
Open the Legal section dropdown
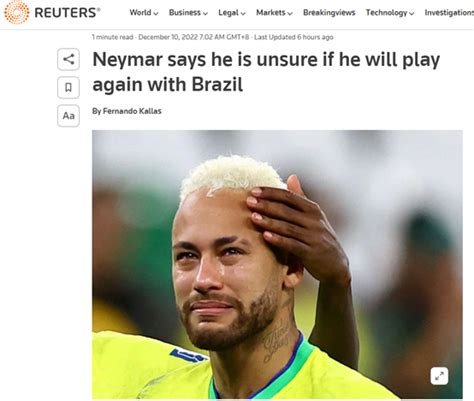tap(232, 13)
